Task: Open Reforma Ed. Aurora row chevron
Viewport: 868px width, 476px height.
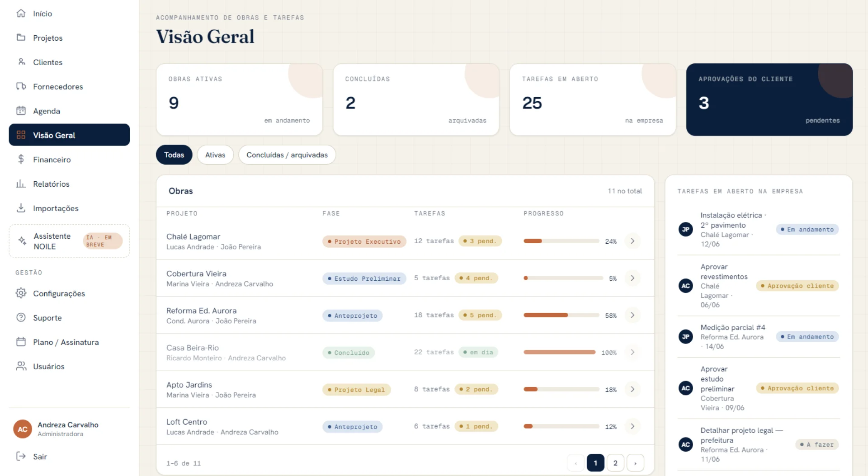Action: [x=632, y=315]
